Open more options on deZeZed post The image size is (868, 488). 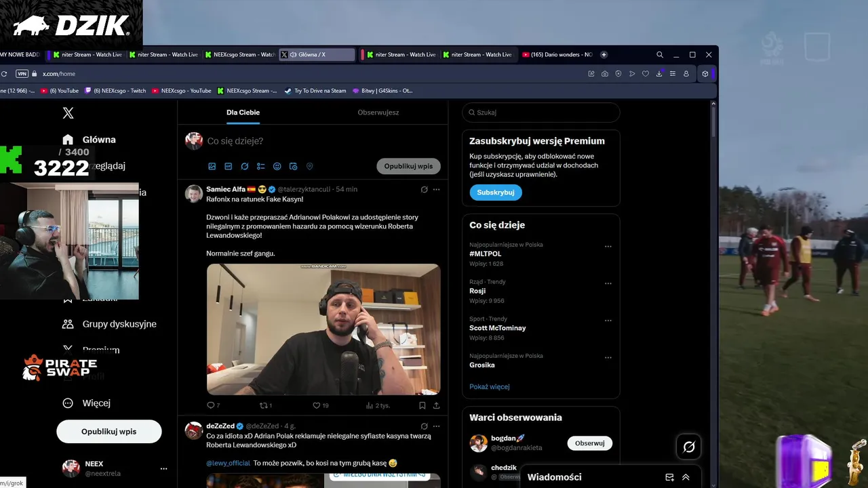436,426
